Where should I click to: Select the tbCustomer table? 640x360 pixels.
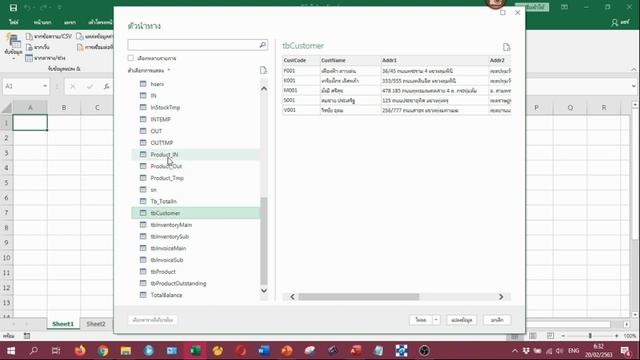[x=196, y=213]
